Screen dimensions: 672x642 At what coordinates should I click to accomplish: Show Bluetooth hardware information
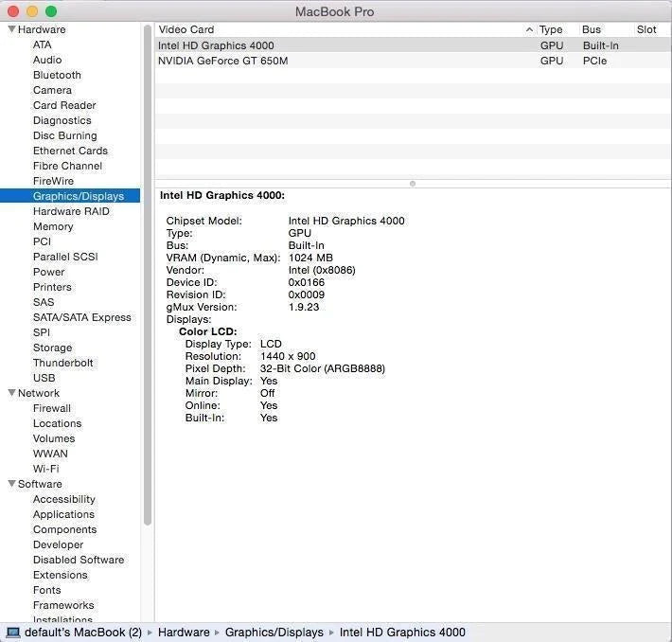tap(57, 75)
